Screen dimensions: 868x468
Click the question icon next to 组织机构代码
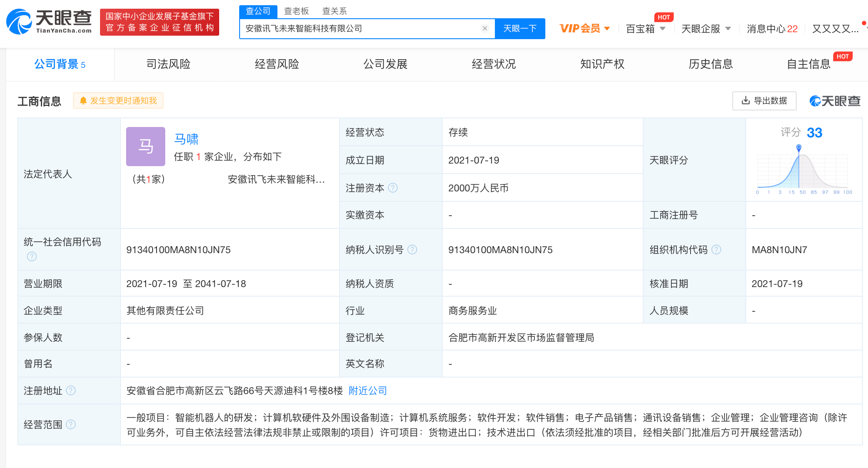pyautogui.click(x=716, y=250)
